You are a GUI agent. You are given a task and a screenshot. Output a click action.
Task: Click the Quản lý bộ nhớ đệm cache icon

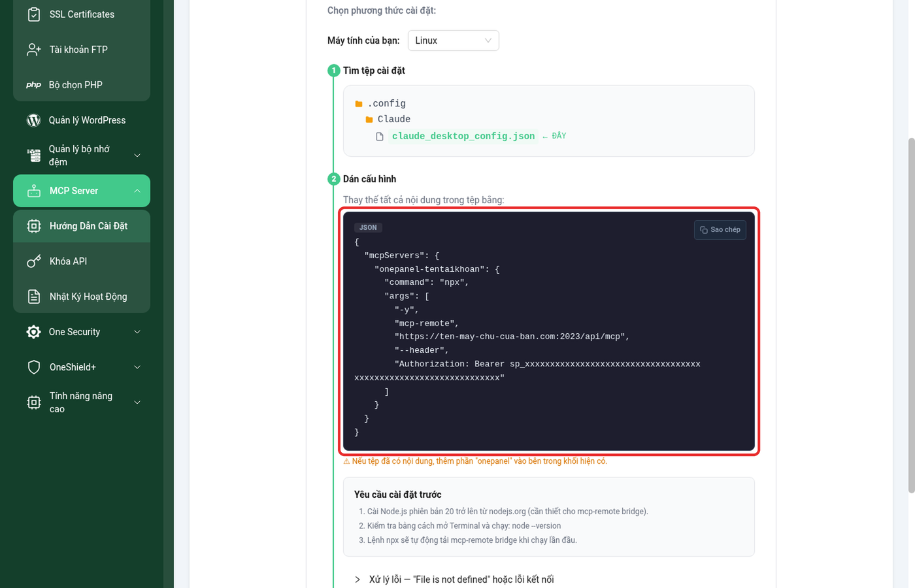click(x=34, y=155)
